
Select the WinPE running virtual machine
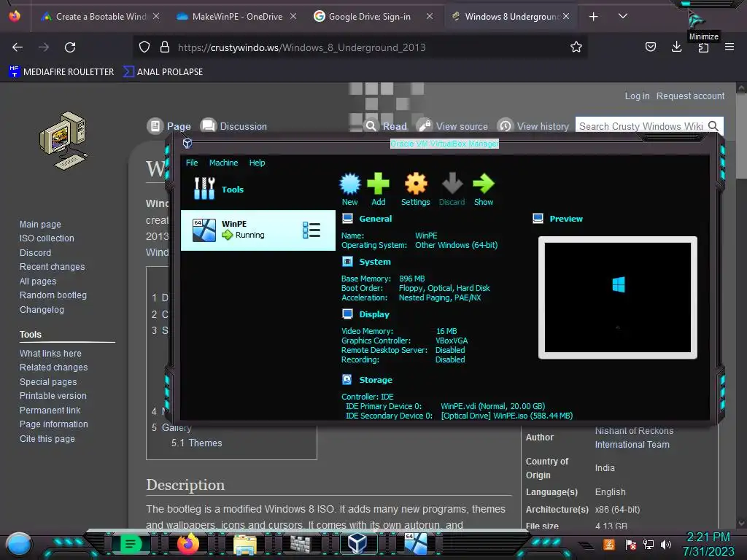point(258,230)
